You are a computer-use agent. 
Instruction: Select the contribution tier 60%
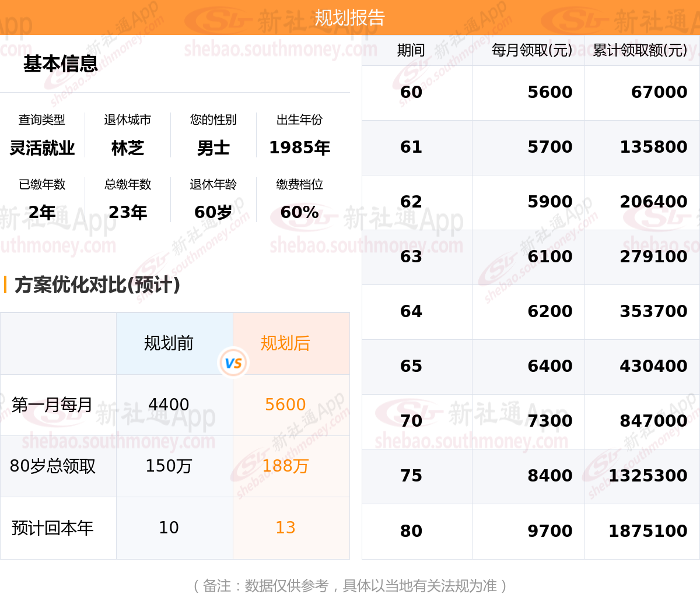pos(299,212)
